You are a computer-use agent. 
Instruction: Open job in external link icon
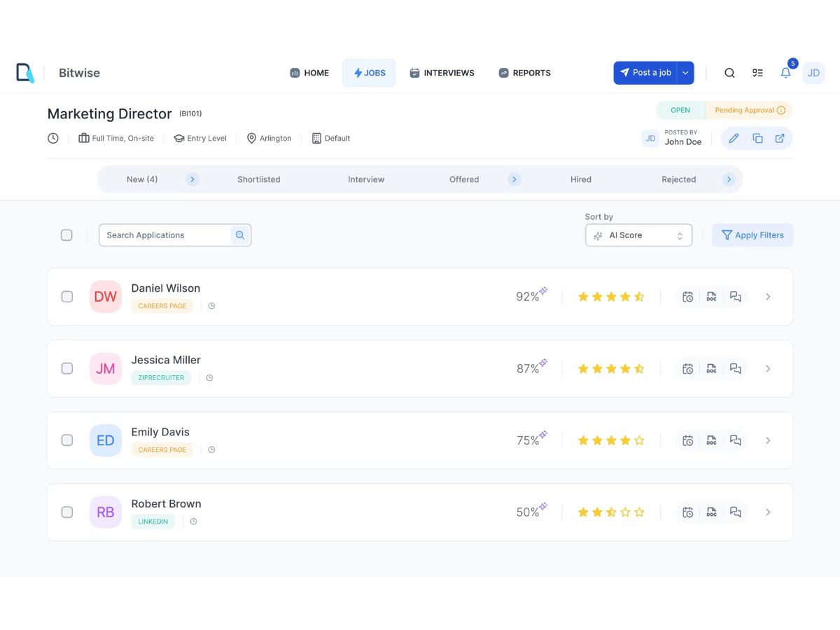780,139
